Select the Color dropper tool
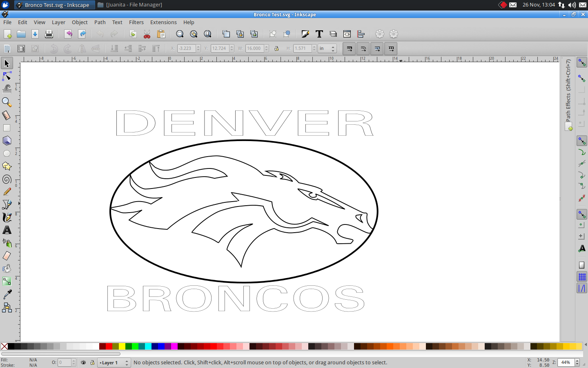This screenshot has width=588, height=368. [x=7, y=294]
